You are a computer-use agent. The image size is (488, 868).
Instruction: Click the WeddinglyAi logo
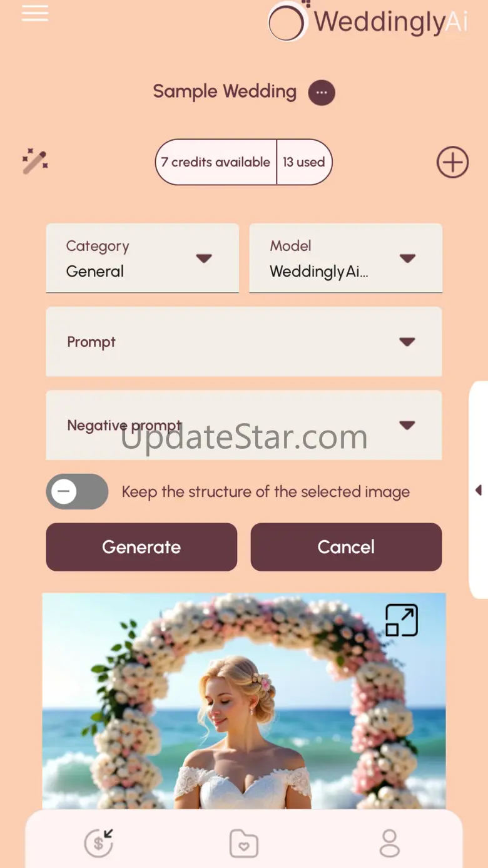tap(368, 22)
